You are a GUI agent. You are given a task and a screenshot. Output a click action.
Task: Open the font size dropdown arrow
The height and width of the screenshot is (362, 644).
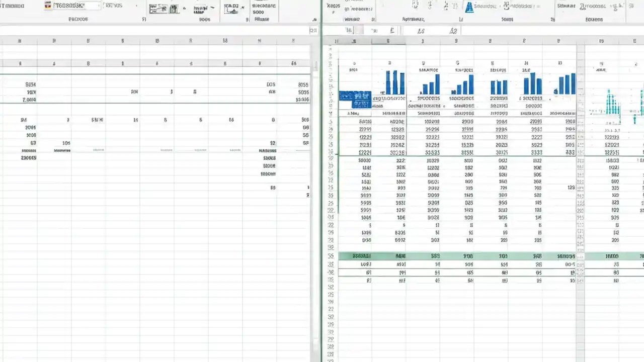(x=136, y=6)
